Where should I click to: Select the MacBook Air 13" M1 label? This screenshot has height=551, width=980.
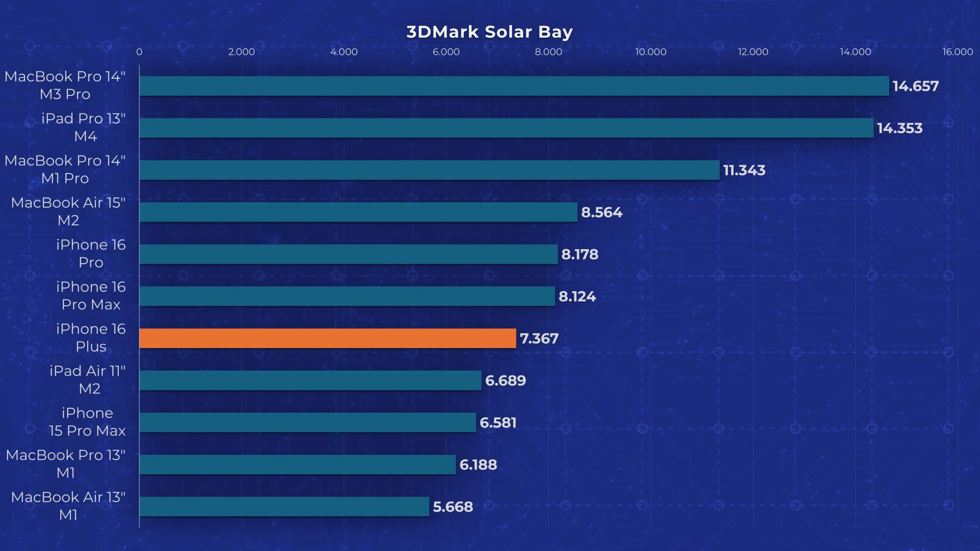tap(68, 506)
